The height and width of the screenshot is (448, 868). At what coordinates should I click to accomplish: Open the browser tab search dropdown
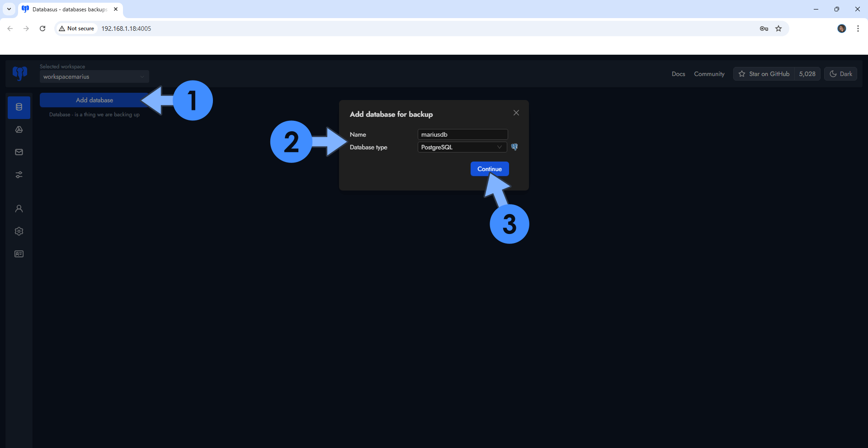9,9
